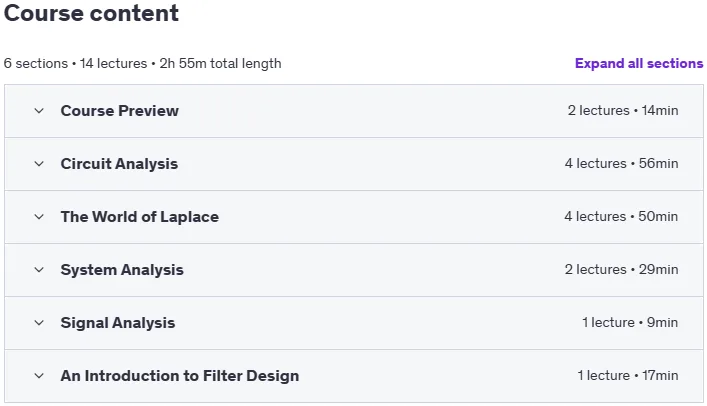The image size is (707, 406).
Task: Click The World of Laplace section title
Action: tap(140, 217)
